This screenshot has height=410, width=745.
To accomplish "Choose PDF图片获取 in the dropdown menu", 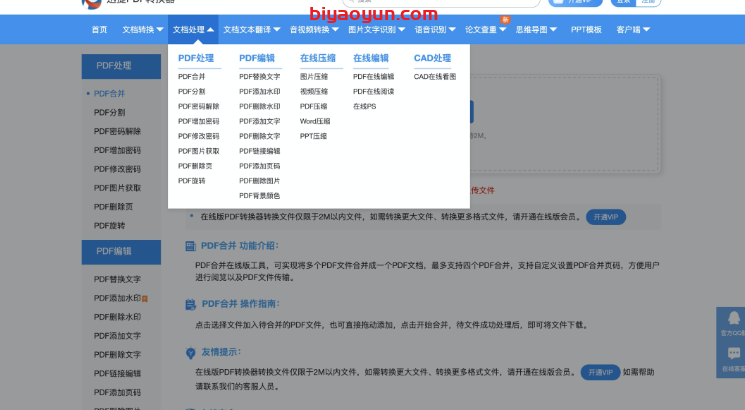I will (199, 151).
